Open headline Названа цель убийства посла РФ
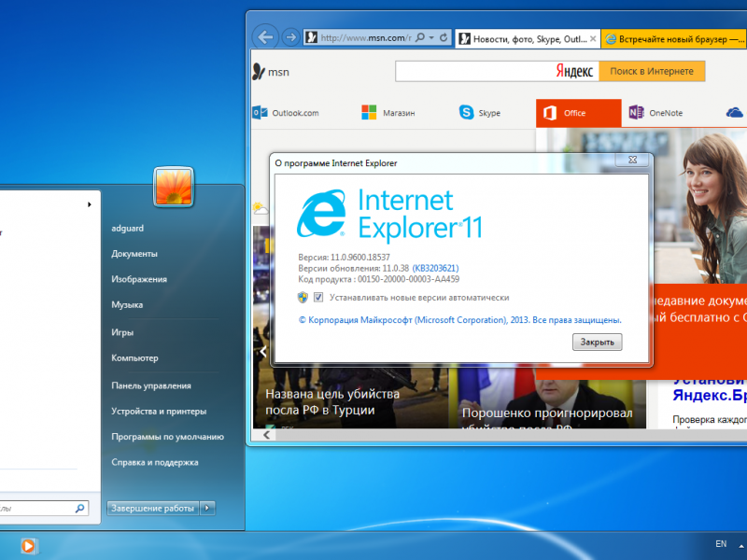This screenshot has height=560, width=747. (332, 402)
